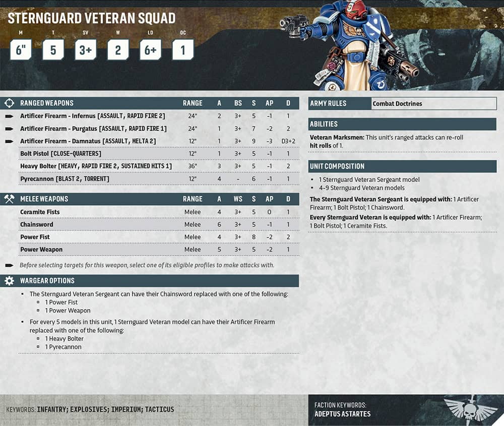This screenshot has height=426, width=504.
Task: Click the '1 Heavy Bolter' wargear option
Action: pyautogui.click(x=64, y=339)
